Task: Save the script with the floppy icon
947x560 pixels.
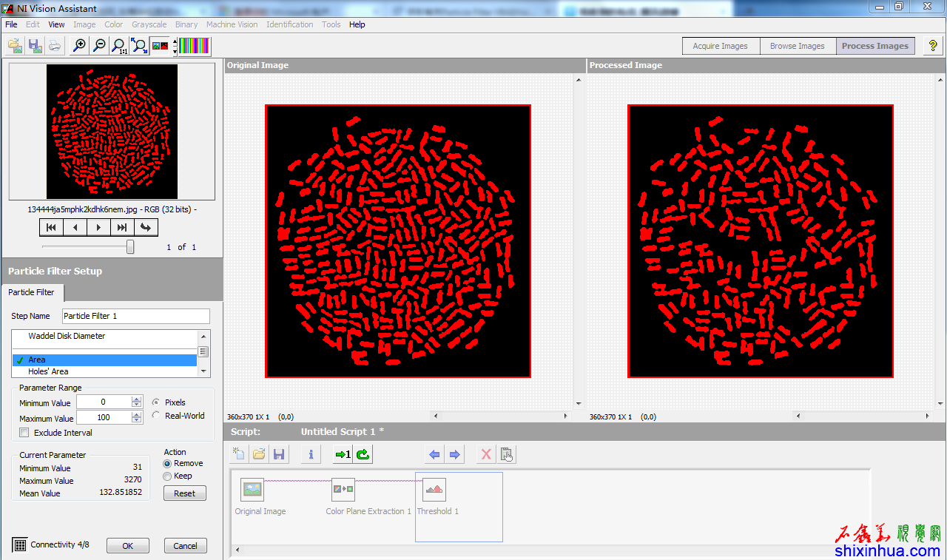Action: coord(279,454)
